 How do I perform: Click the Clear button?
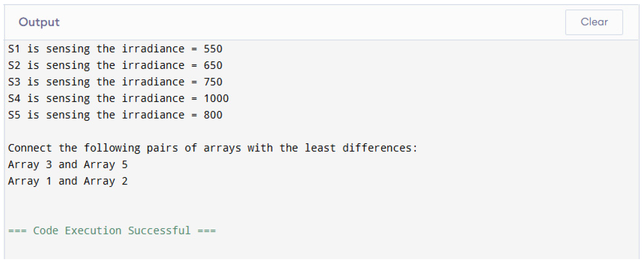click(x=594, y=22)
